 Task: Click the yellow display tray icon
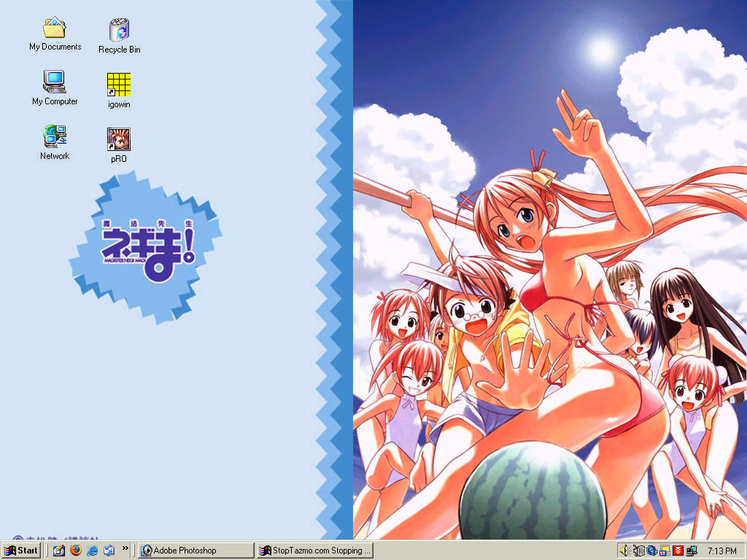tap(665, 551)
